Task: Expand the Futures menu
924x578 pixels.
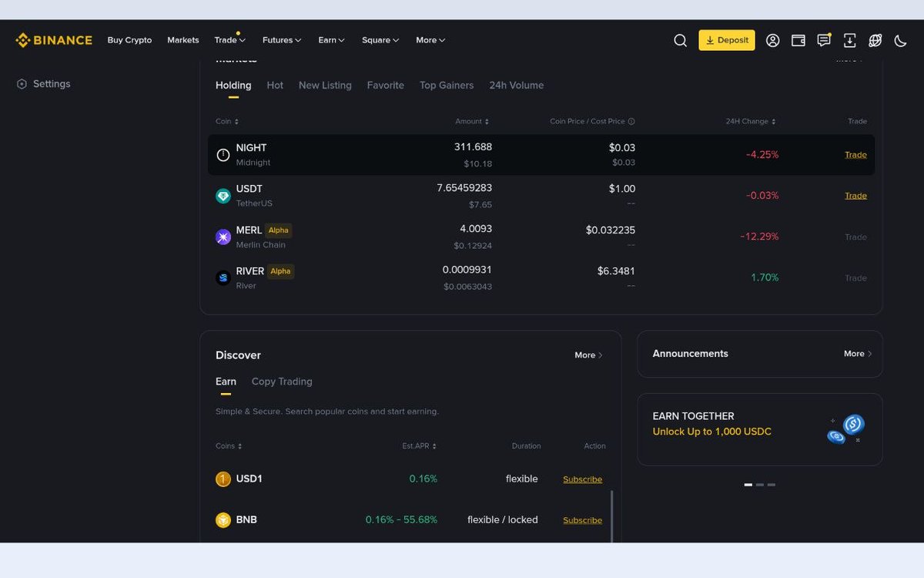Action: tap(282, 40)
